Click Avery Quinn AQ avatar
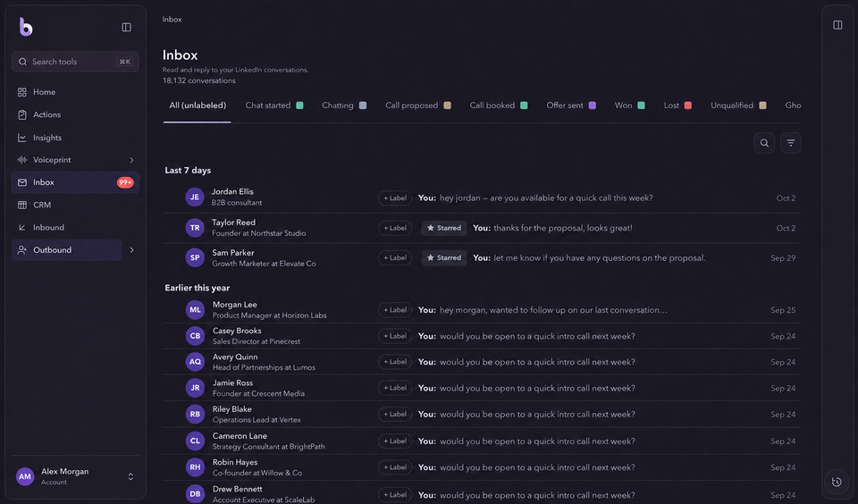The height and width of the screenshot is (504, 858). (195, 362)
